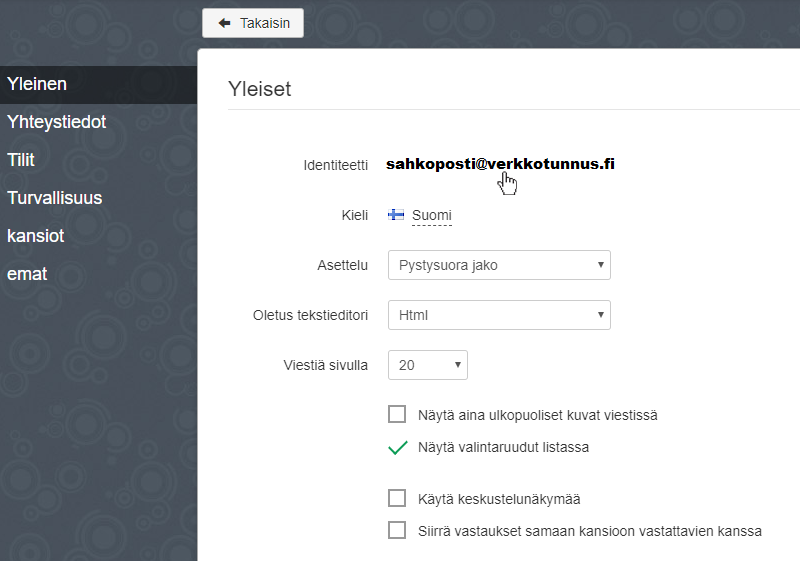Open the Yleinen settings section
The image size is (800, 561).
38,84
